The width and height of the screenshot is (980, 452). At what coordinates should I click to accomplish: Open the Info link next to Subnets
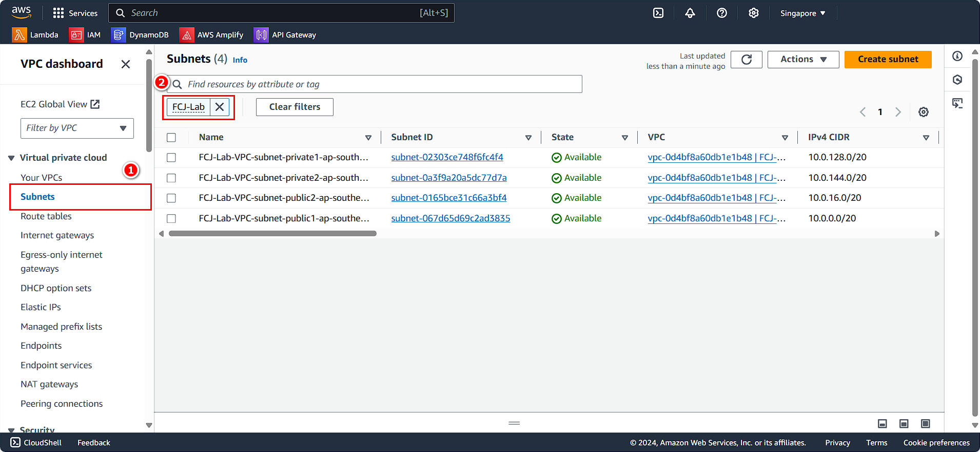[x=240, y=60]
